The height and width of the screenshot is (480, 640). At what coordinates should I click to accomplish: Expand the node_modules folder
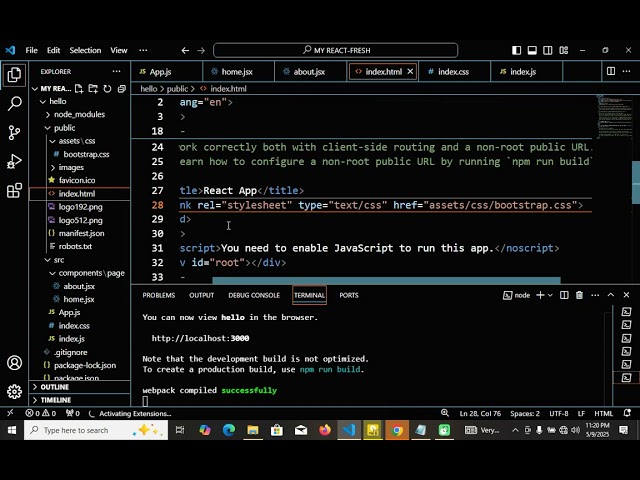pos(48,115)
